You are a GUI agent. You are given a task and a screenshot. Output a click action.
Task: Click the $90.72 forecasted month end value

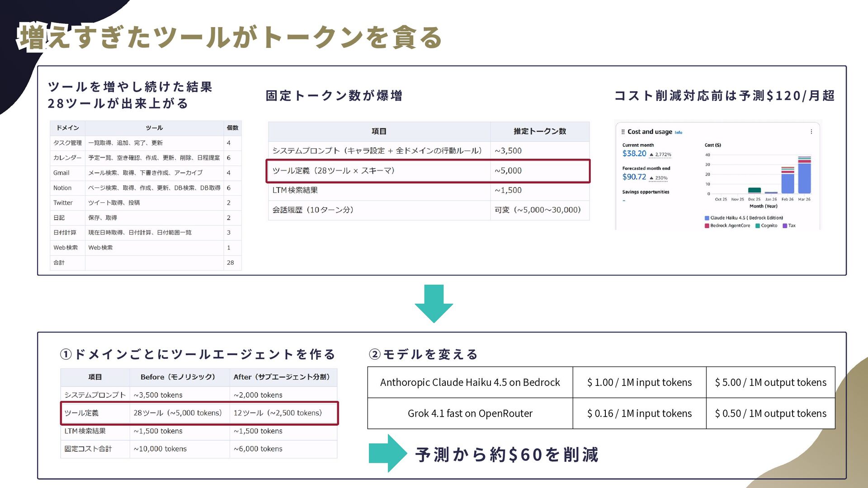pyautogui.click(x=634, y=177)
